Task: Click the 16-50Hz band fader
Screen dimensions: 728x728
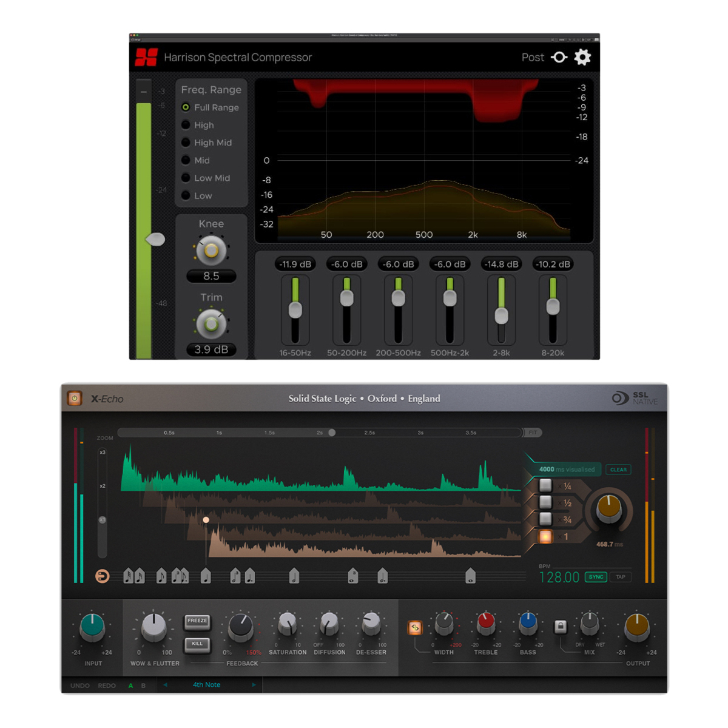Action: click(295, 310)
